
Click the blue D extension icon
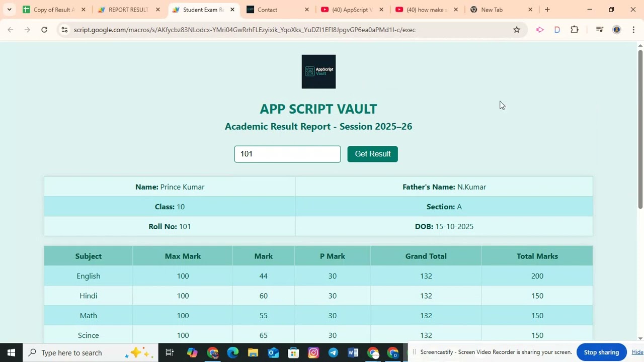tap(557, 30)
